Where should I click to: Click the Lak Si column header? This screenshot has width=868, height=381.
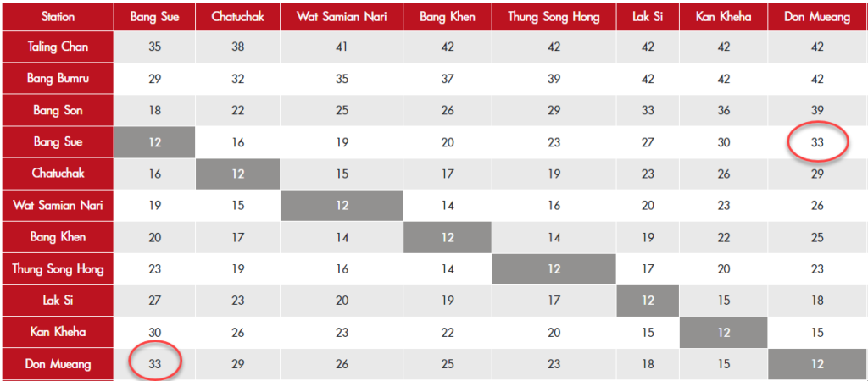[648, 16]
